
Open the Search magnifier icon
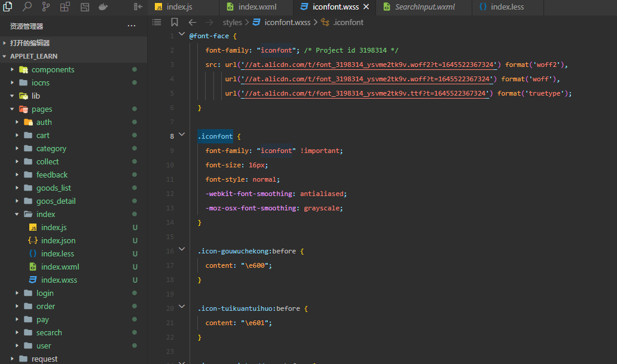pos(27,7)
